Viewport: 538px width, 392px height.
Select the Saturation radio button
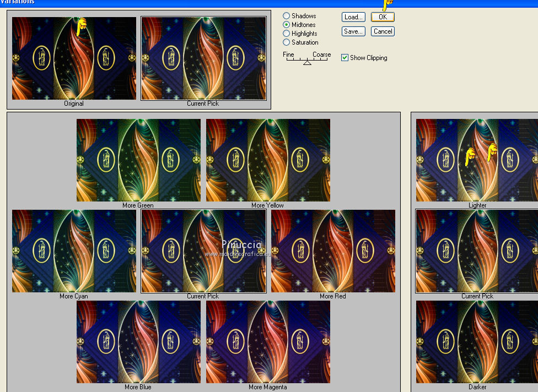[286, 42]
